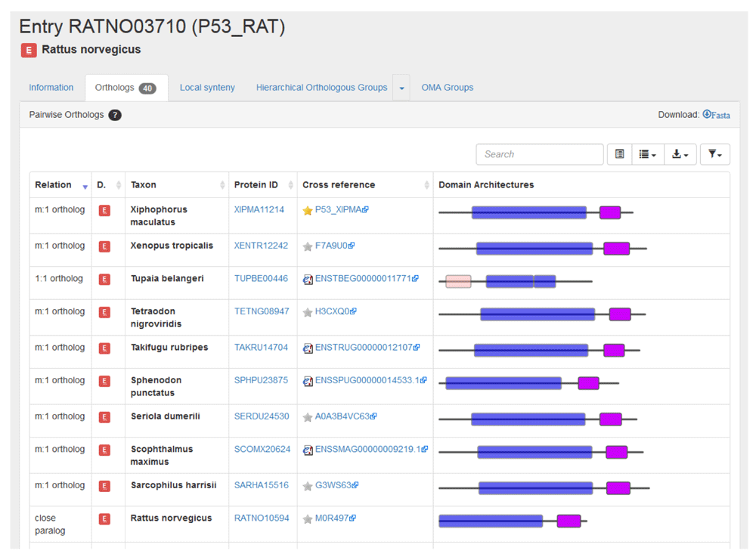Click red E icon beside Rattus norvegicus title
This screenshot has width=756, height=557.
click(29, 50)
